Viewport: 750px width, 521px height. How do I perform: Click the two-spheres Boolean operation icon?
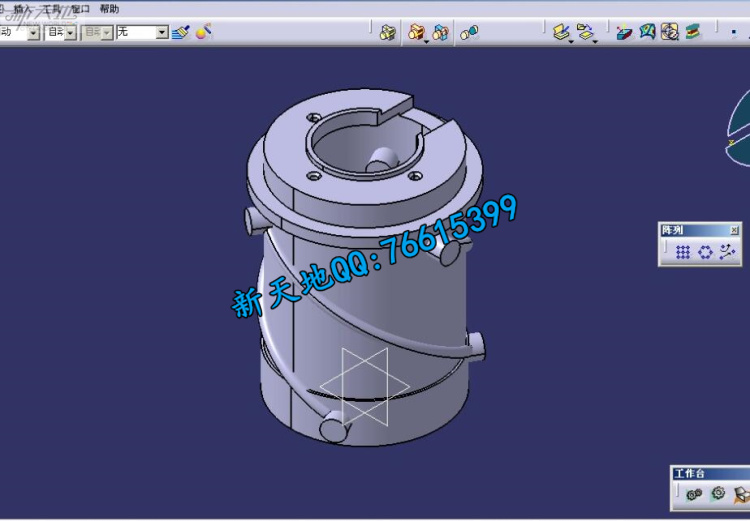click(469, 33)
